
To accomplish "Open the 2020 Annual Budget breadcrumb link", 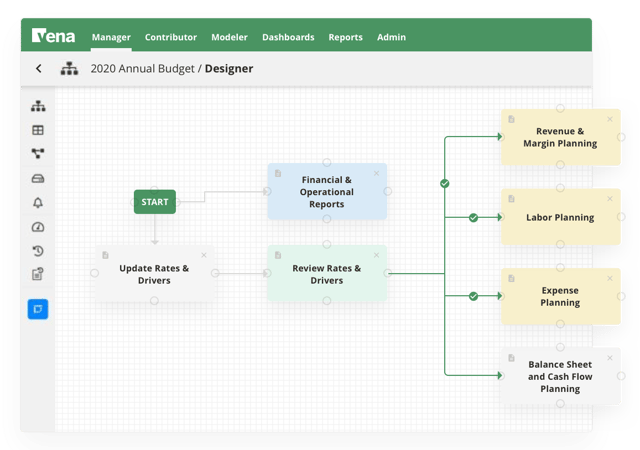I will click(142, 69).
